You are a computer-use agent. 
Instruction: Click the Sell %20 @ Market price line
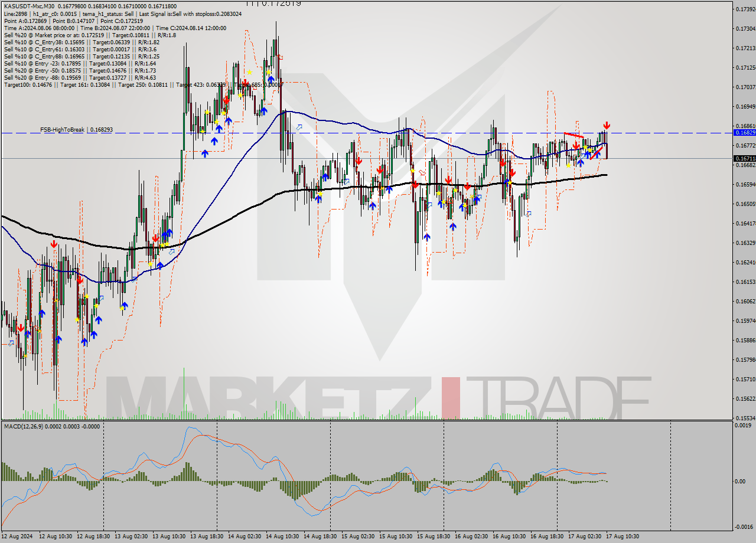coord(90,35)
